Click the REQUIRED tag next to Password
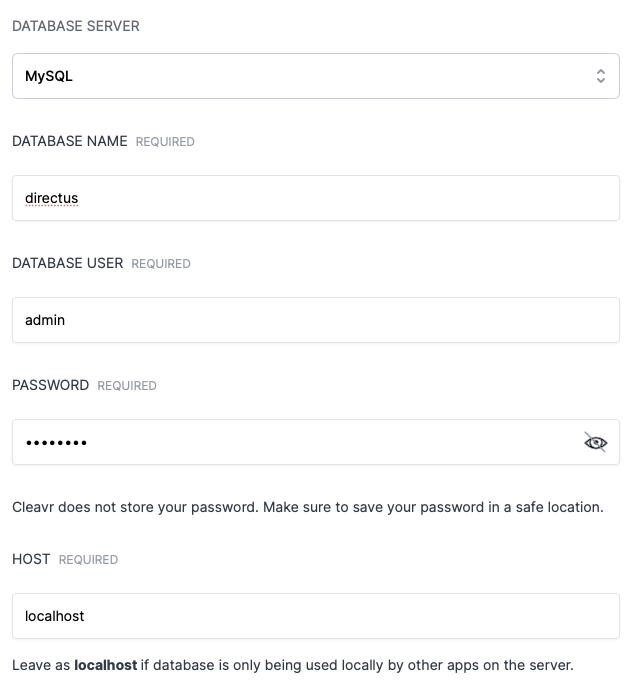 pyautogui.click(x=127, y=386)
